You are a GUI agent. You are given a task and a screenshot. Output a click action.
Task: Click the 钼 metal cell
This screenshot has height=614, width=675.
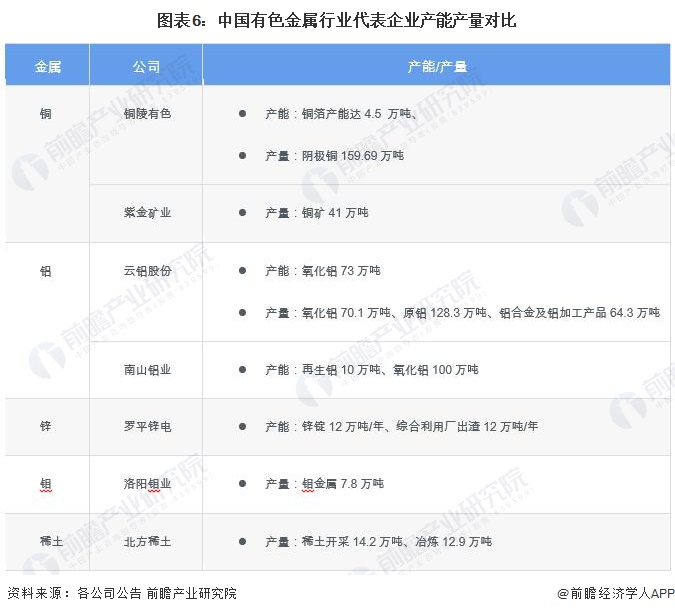(x=46, y=484)
